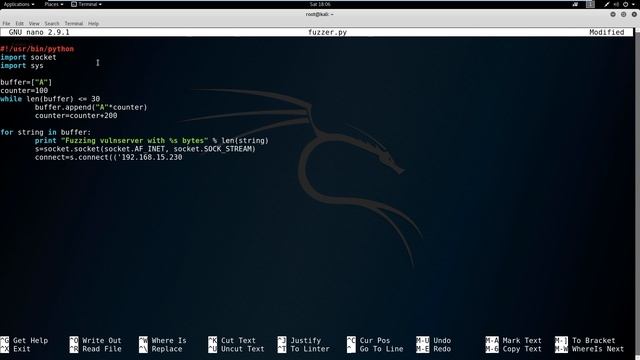Expand the Places dropdown in top panel
Viewport: 640px width, 360px height.
53,4
